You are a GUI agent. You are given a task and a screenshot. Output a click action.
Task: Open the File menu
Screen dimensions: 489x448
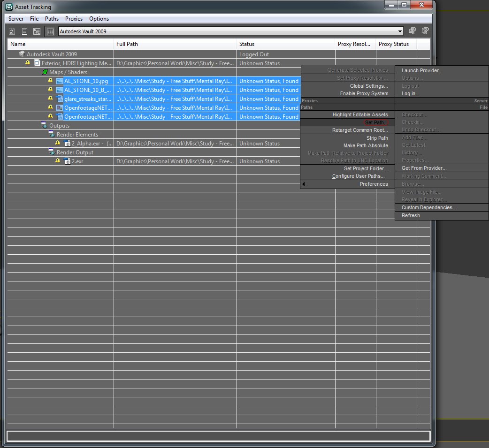34,19
